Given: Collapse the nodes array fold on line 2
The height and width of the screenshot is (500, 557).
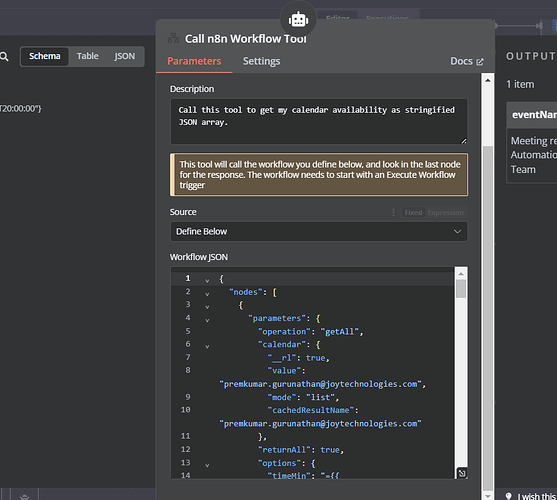Looking at the screenshot, I should [207, 294].
